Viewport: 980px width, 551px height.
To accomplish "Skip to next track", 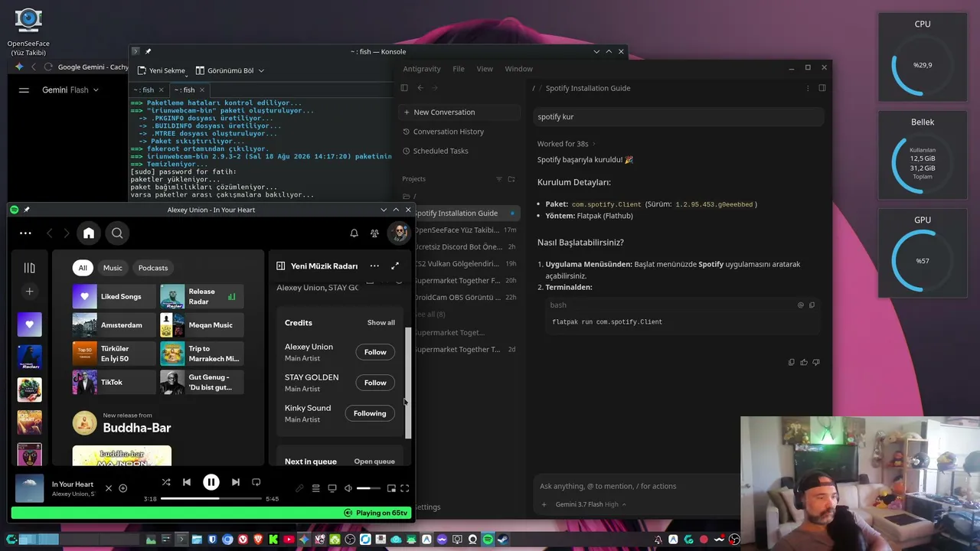I will [236, 482].
